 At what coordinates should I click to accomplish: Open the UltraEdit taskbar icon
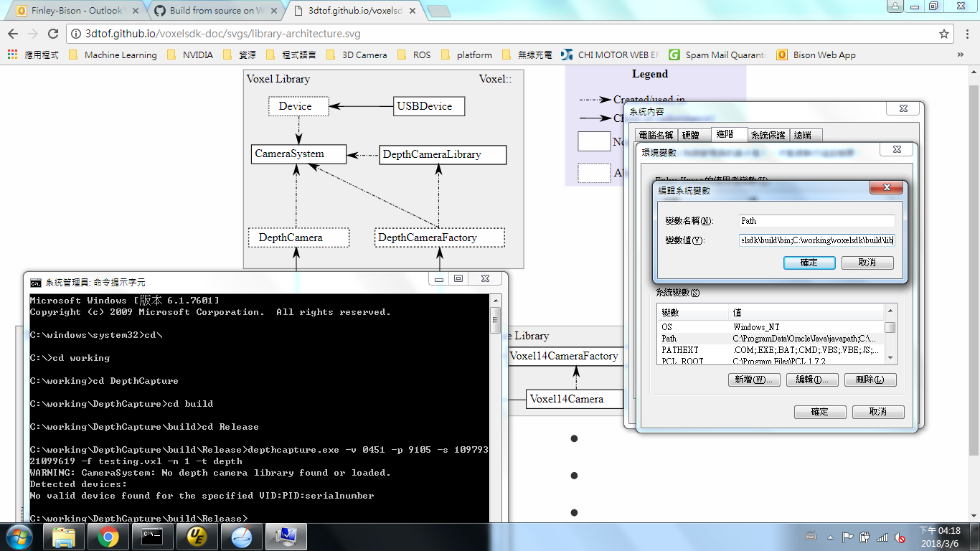[x=197, y=537]
